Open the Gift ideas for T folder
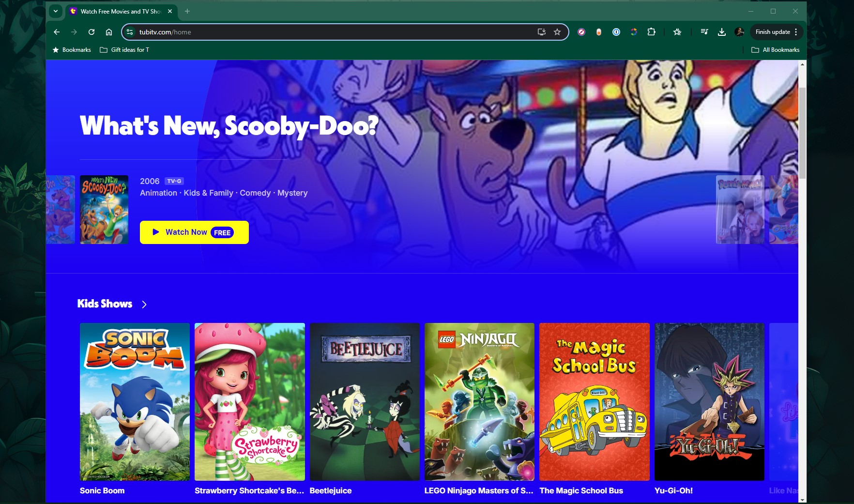 click(124, 50)
